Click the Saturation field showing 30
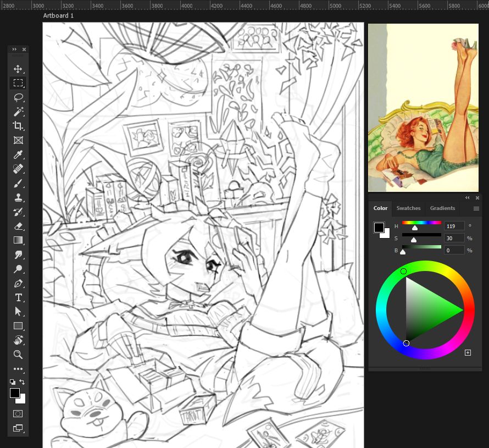Image resolution: width=489 pixels, height=448 pixels. [454, 238]
